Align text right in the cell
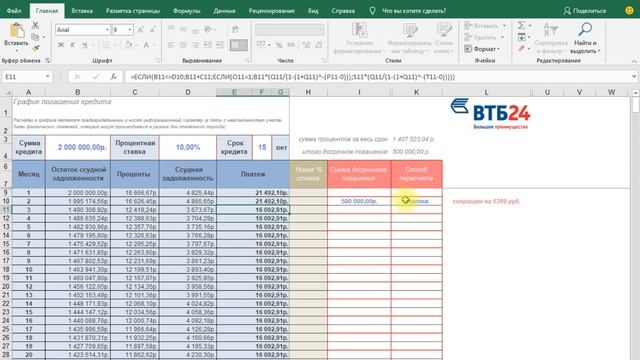This screenshot has height=360, width=640. pyautogui.click(x=195, y=45)
